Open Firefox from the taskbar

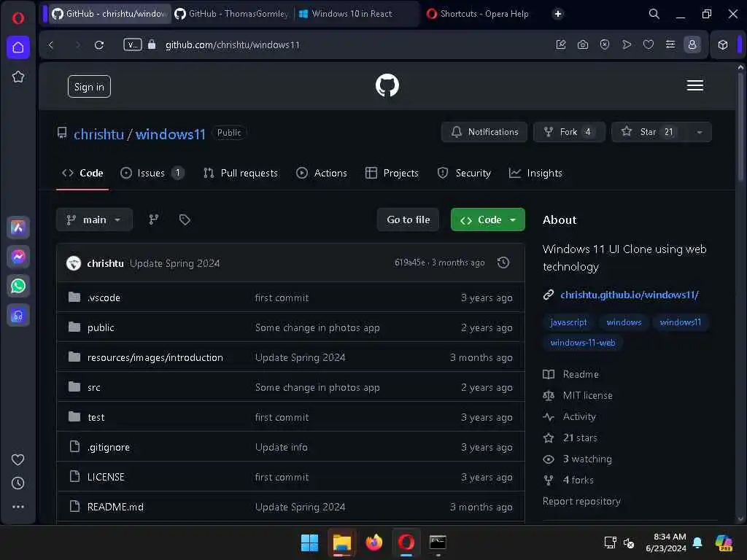click(374, 542)
